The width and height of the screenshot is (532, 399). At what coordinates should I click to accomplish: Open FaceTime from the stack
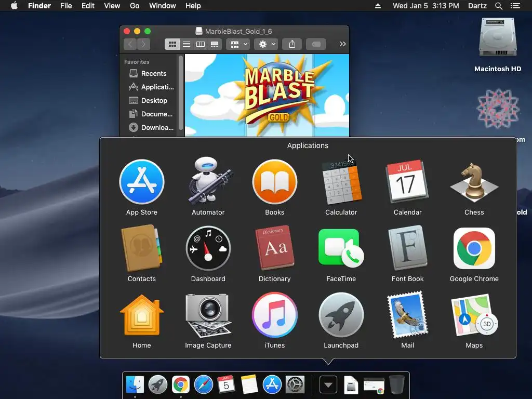point(341,248)
